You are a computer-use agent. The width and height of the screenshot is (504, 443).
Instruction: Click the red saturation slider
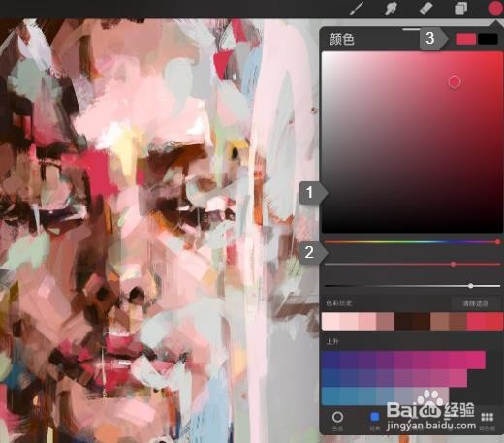pyautogui.click(x=413, y=264)
